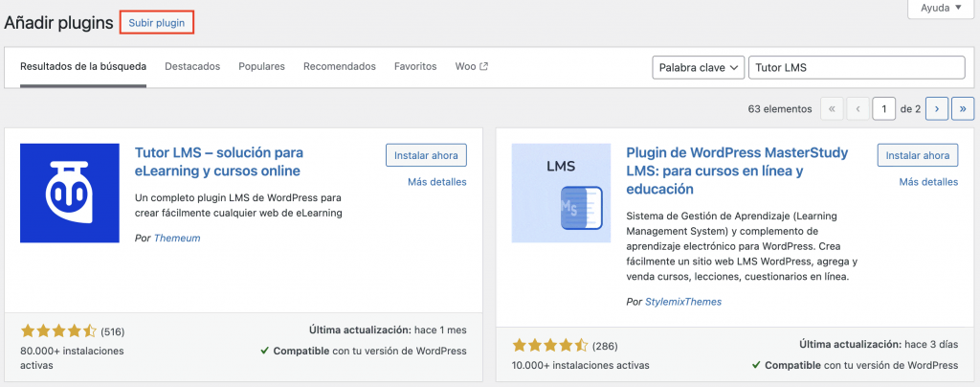Click the Tutor LMS plugin icon
The image size is (980, 387).
pos(70,193)
